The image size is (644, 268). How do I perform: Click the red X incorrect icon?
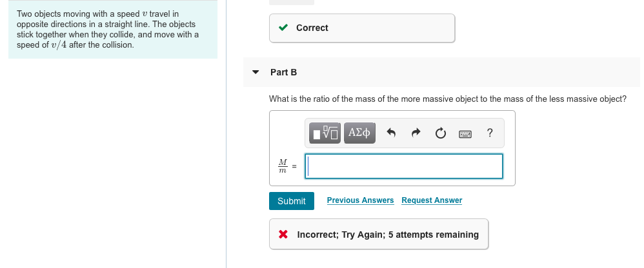point(283,235)
